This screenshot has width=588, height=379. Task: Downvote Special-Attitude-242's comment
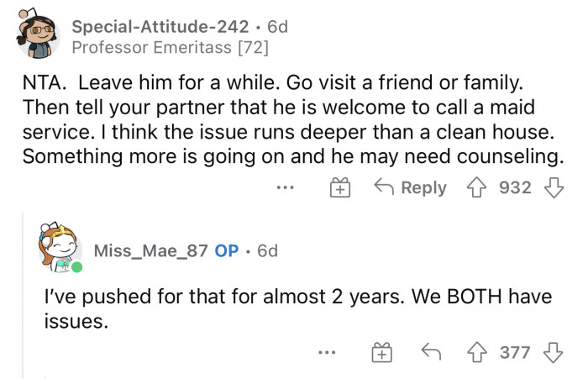[552, 187]
